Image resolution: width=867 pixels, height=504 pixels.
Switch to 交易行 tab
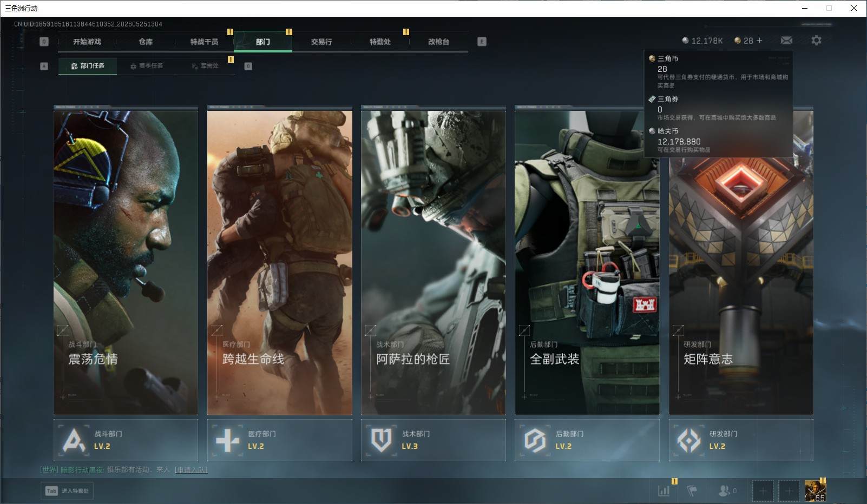[x=321, y=42]
